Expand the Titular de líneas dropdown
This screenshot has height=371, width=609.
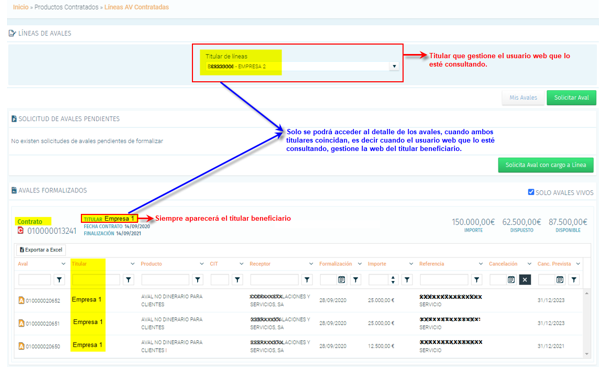coord(394,66)
